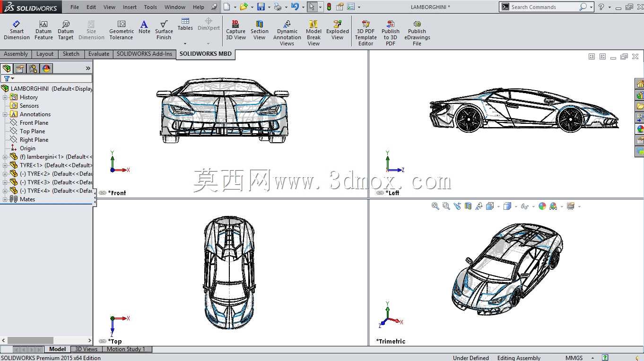This screenshot has height=361, width=644.
Task: Switch to the Assembly tab
Action: tap(16, 54)
